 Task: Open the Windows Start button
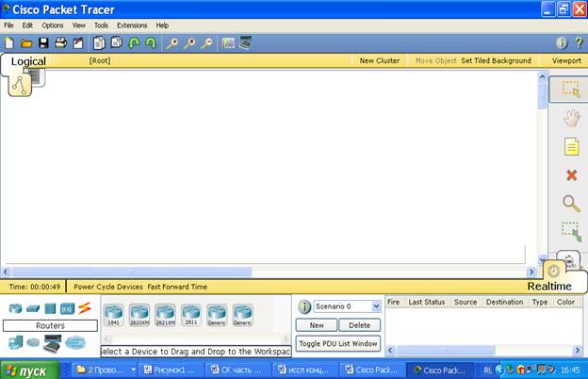[30, 371]
